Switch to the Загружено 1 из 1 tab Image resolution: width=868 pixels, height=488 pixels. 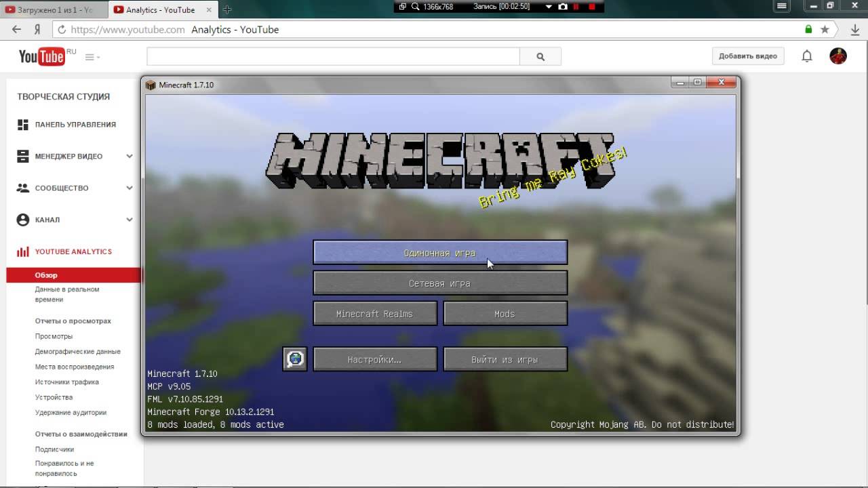[x=53, y=10]
